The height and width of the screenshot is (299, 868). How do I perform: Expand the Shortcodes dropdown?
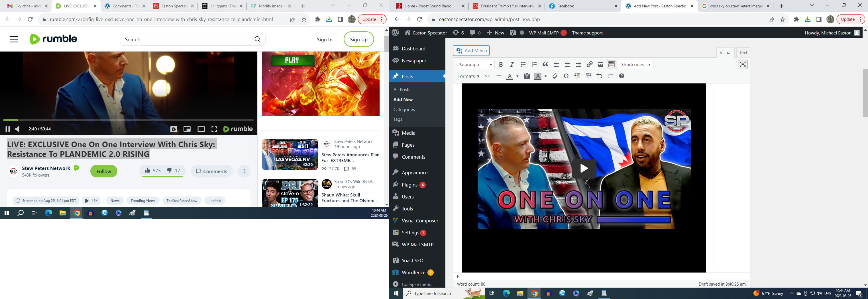(x=635, y=65)
